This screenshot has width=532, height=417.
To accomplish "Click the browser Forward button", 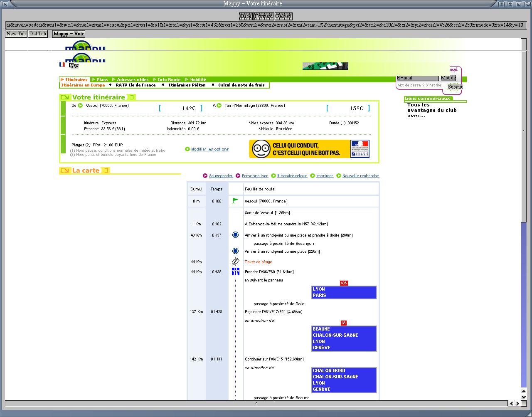I will coord(264,16).
